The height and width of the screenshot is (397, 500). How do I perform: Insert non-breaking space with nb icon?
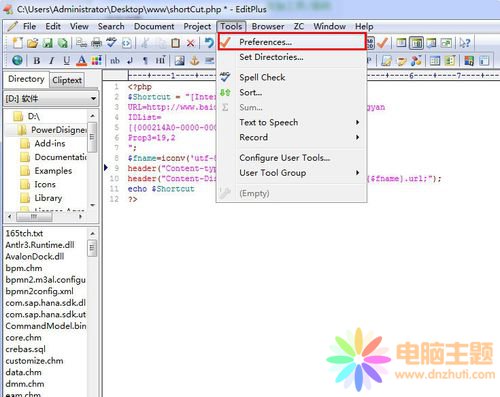115,60
